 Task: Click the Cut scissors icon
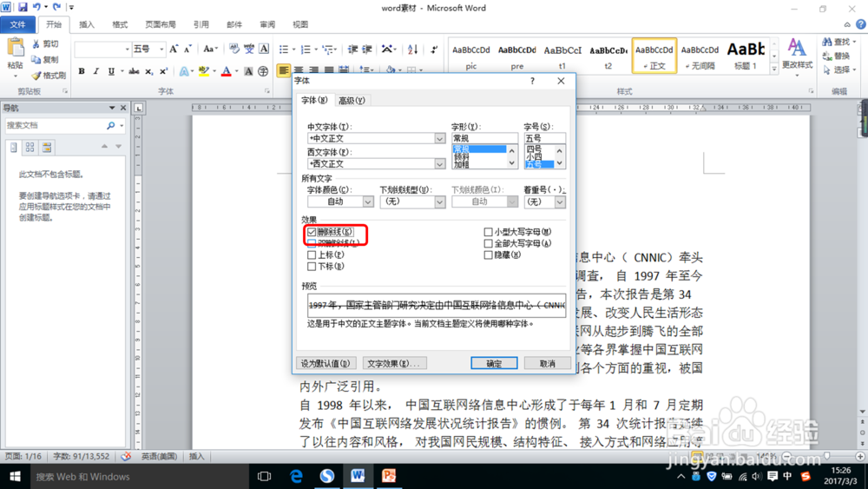tap(36, 43)
